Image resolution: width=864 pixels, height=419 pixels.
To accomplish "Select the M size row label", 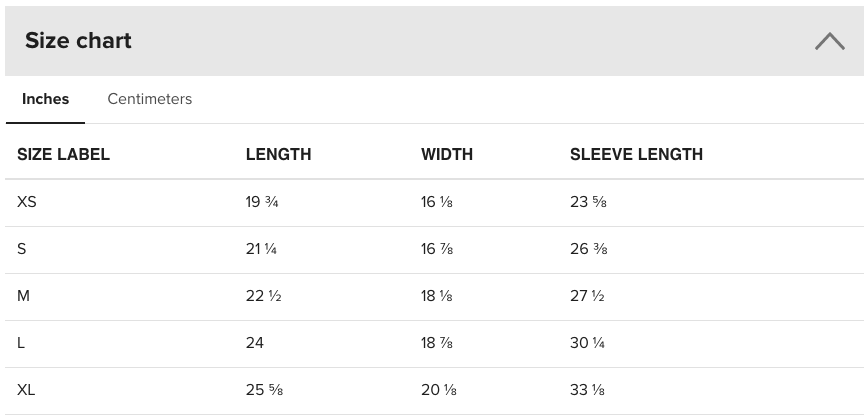I will [23, 296].
